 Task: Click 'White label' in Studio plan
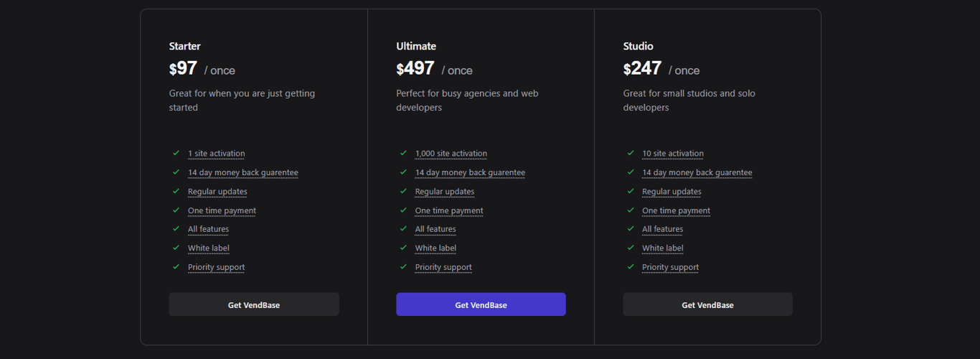(663, 248)
